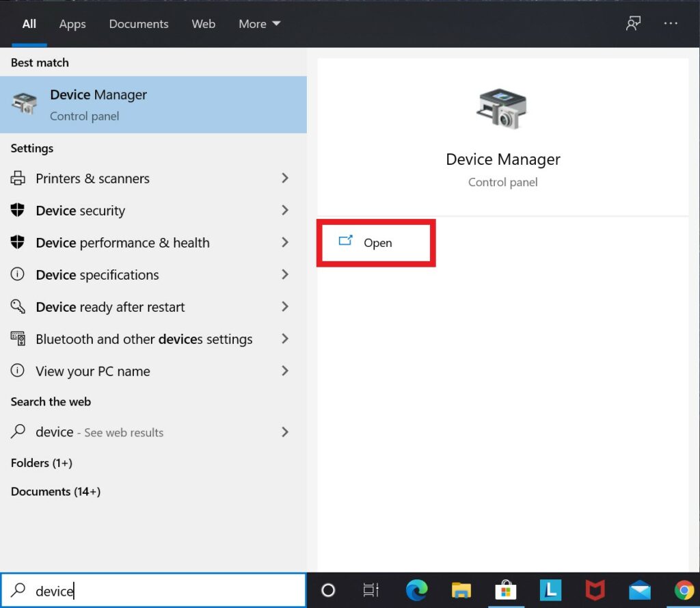Image resolution: width=700 pixels, height=608 pixels.
Task: Open Folders (1+) results group
Action: pyautogui.click(x=42, y=463)
